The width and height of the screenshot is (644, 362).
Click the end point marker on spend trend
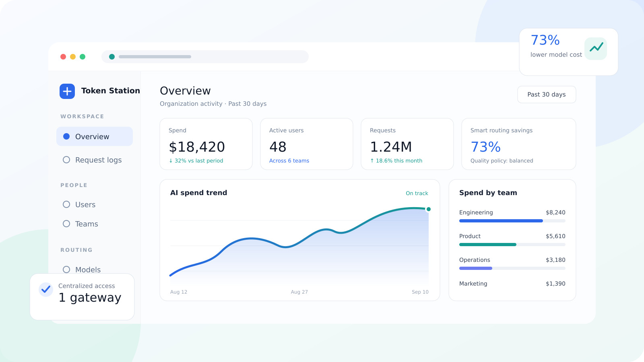pos(429,209)
